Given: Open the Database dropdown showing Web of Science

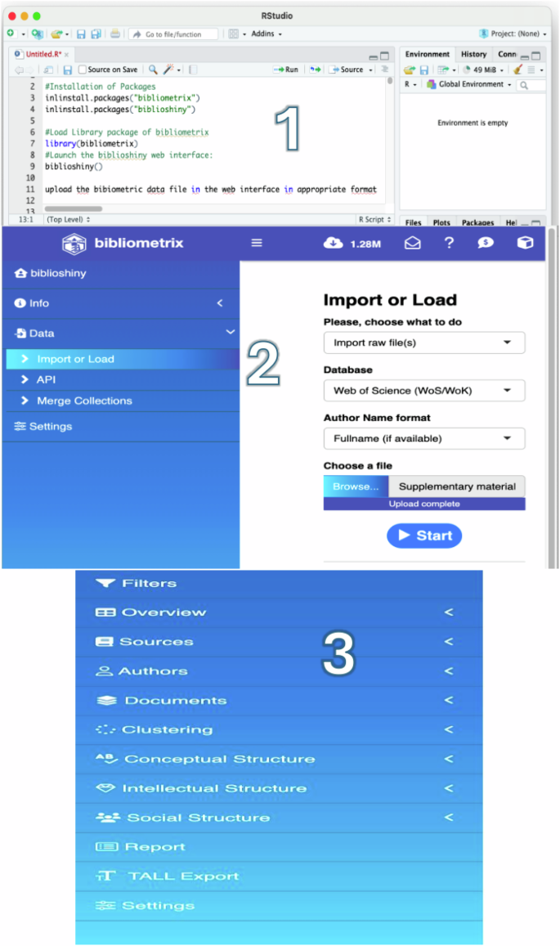Looking at the screenshot, I should [x=424, y=391].
